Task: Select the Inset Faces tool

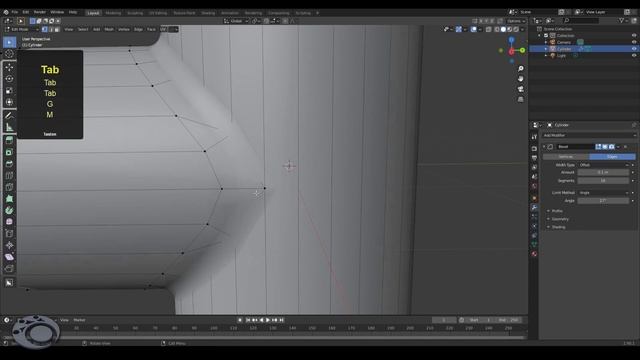Action: (9, 152)
